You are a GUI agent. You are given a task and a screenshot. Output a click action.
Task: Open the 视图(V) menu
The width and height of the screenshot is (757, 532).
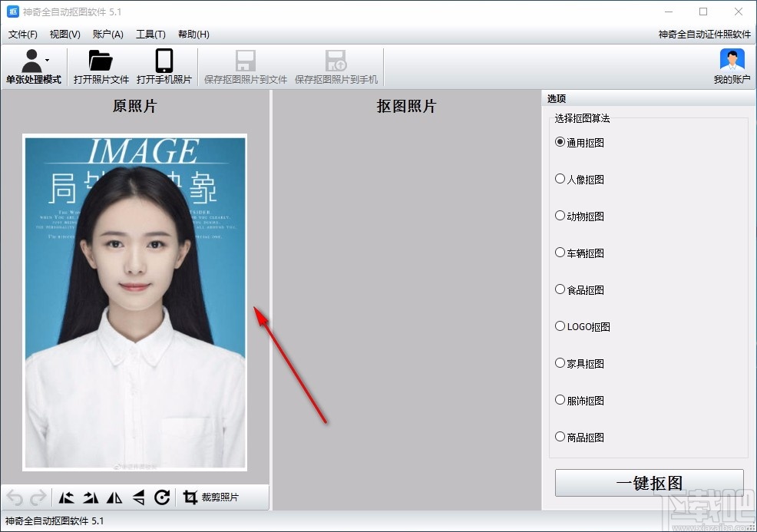tap(64, 35)
